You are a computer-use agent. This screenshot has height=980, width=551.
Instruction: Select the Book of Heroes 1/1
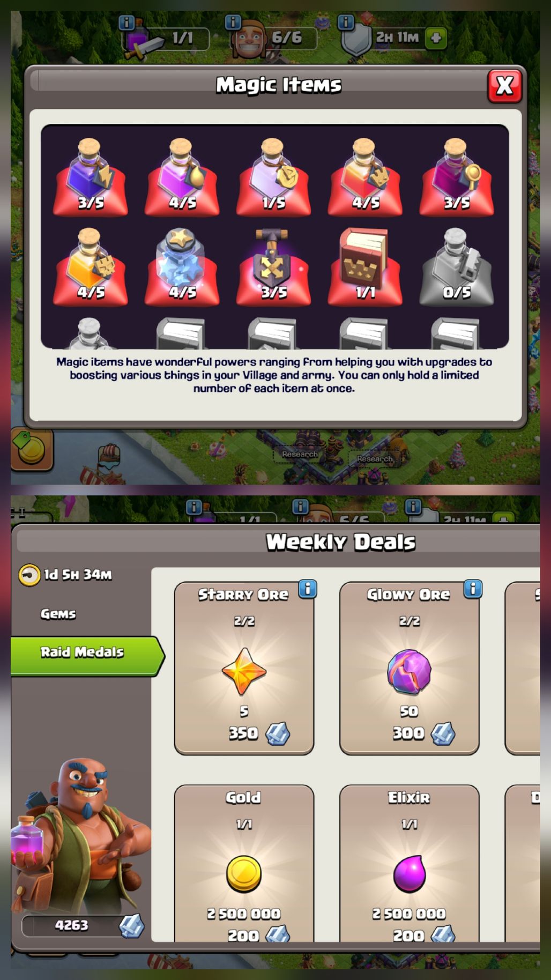tap(366, 266)
